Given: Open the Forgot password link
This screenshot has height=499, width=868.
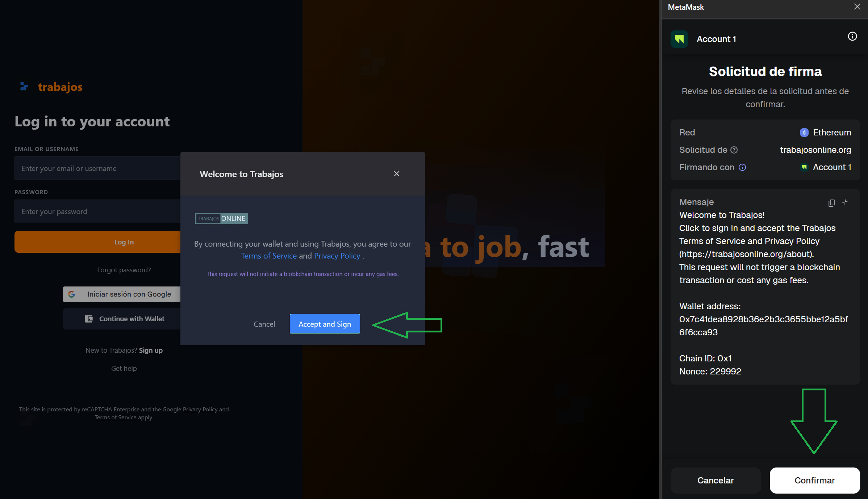Looking at the screenshot, I should coord(124,270).
